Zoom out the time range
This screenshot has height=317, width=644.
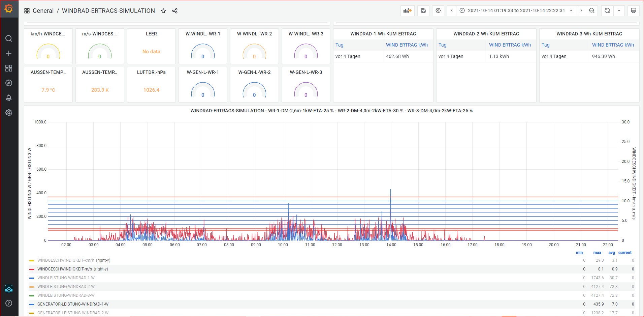pos(592,11)
